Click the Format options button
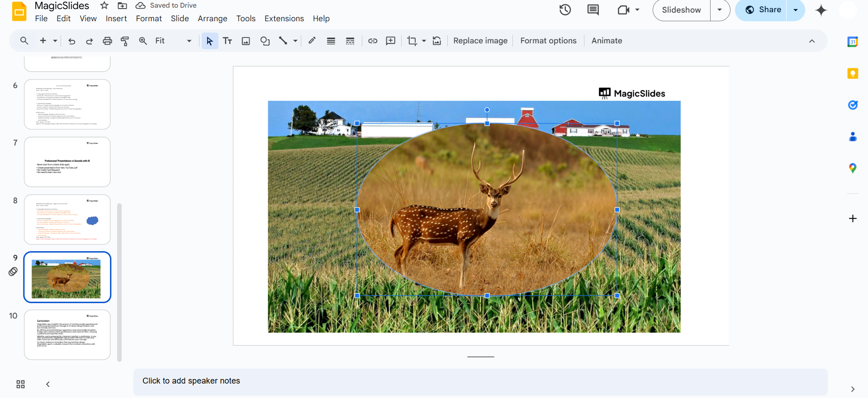This screenshot has height=398, width=868. click(548, 41)
